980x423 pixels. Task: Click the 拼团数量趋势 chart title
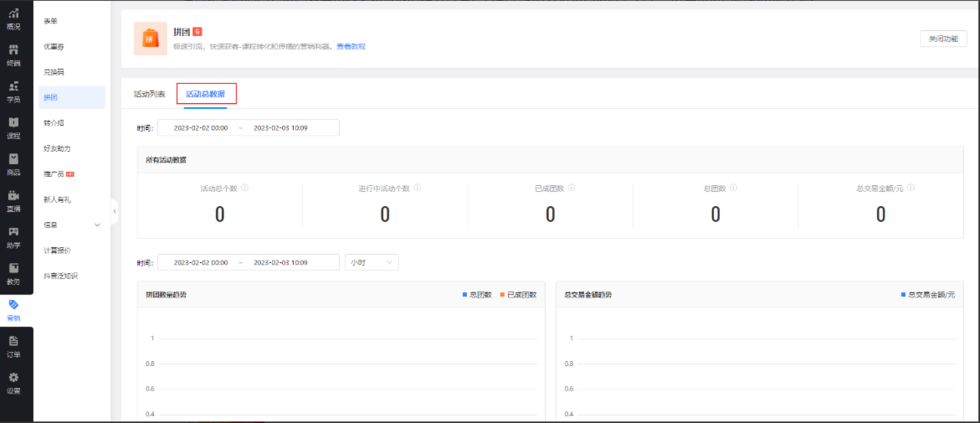pyautogui.click(x=166, y=294)
